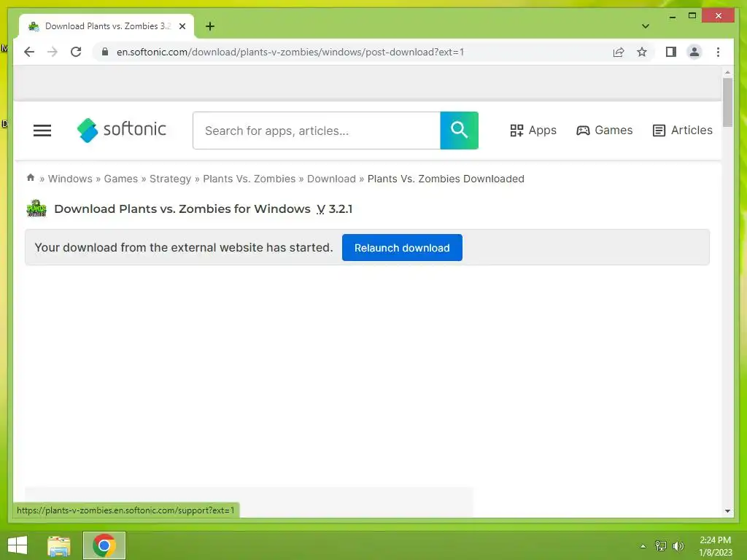Open the network tray icon

(661, 546)
